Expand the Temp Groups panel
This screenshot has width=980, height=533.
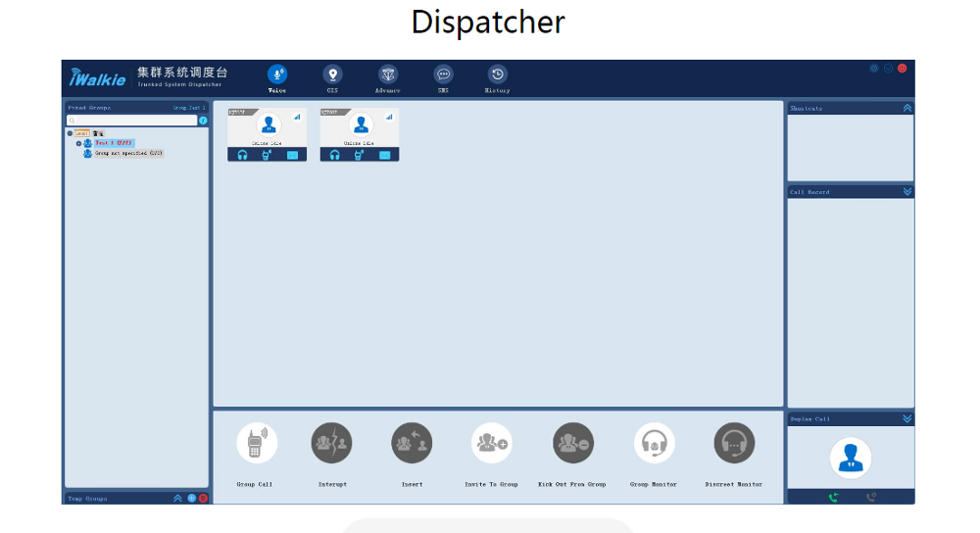[x=177, y=498]
